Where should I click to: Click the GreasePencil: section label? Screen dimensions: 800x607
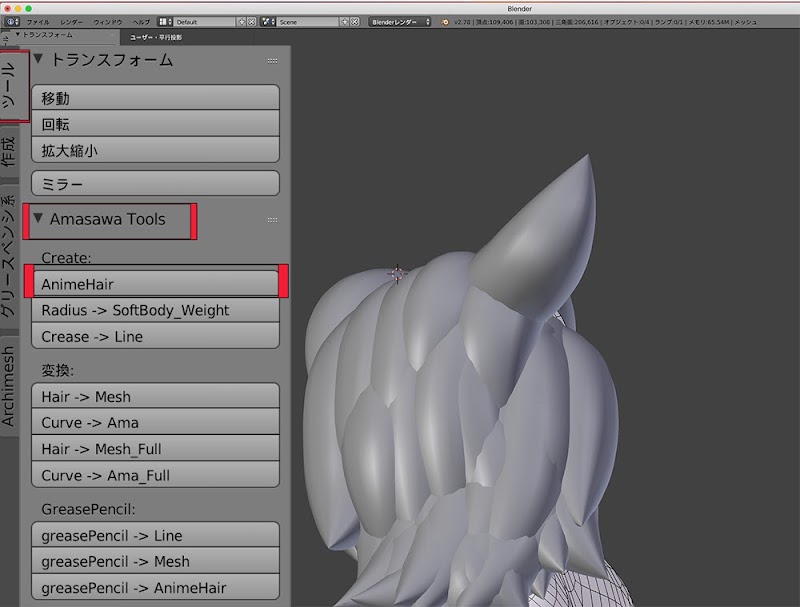pyautogui.click(x=88, y=509)
